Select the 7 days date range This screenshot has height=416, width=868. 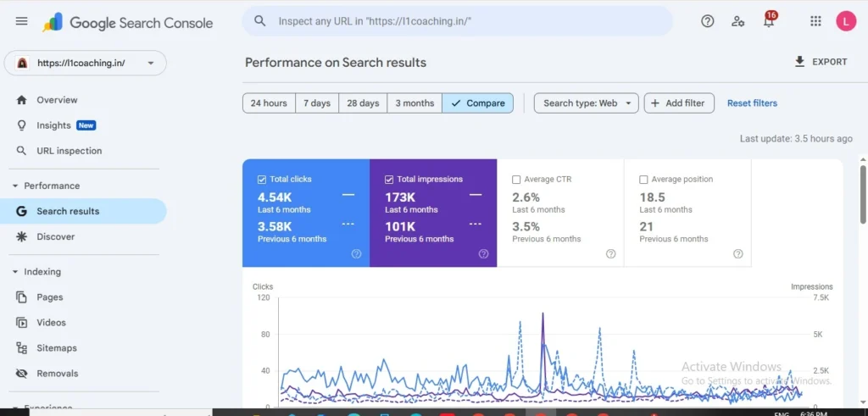pos(317,103)
